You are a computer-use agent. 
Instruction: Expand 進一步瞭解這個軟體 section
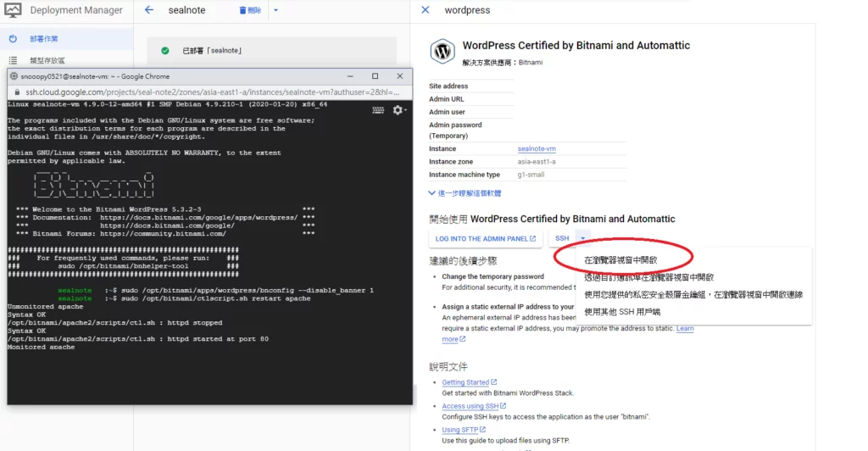[x=465, y=193]
